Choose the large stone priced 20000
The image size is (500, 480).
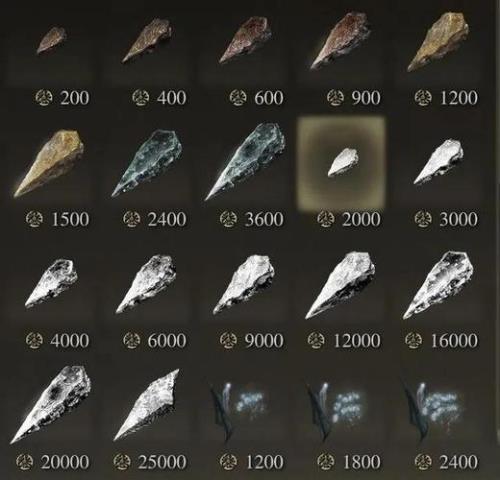pyautogui.click(x=51, y=404)
